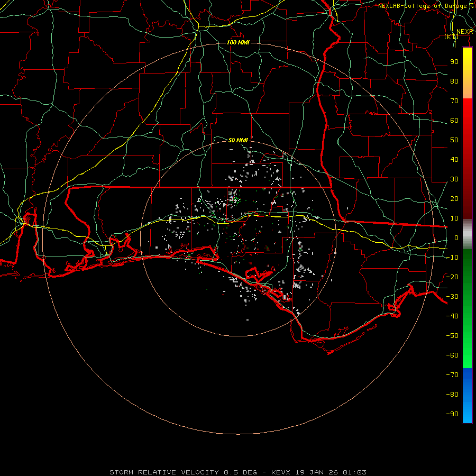
Task: Click the -60 value on velocity scale
Action: [452, 355]
